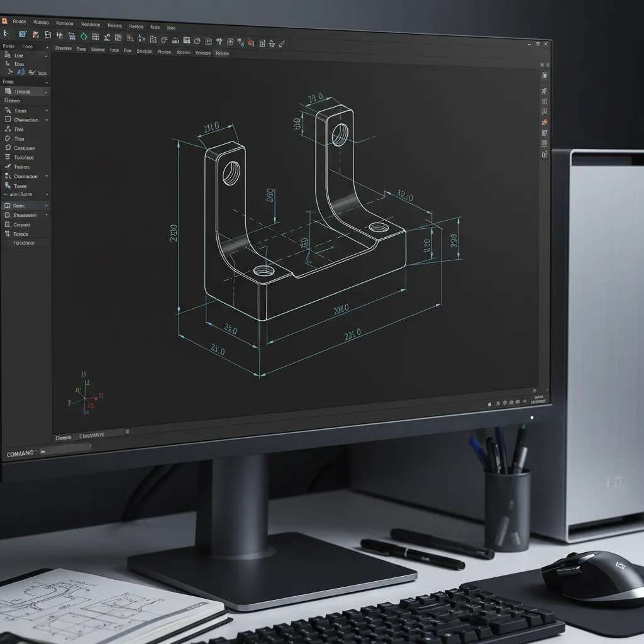The height and width of the screenshot is (644, 644).
Task: Switch to the Sections ribbon tab
Action: pyautogui.click(x=146, y=53)
